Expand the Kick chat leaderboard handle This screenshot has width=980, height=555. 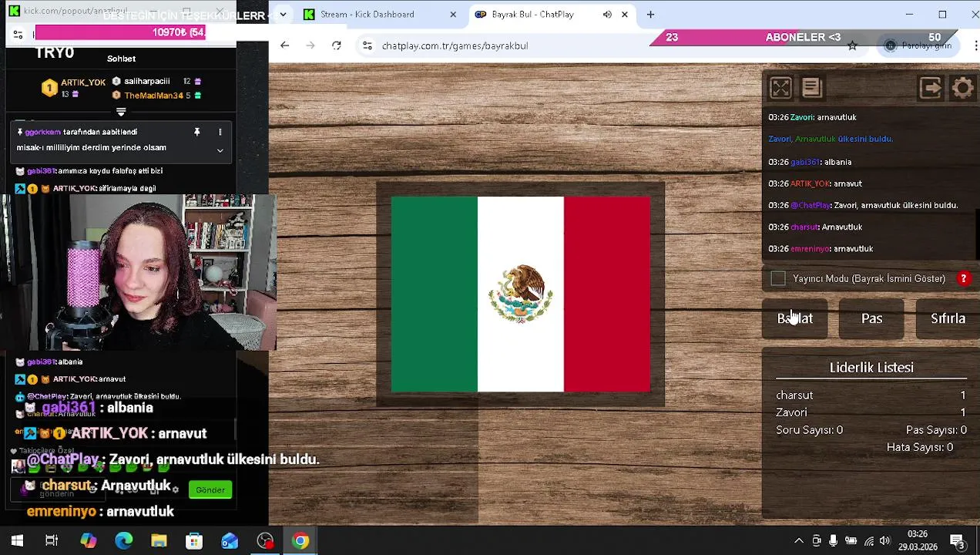pyautogui.click(x=121, y=113)
